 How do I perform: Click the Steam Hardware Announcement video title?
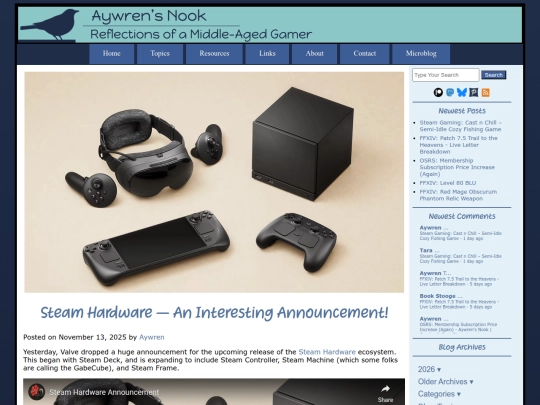pyautogui.click(x=104, y=392)
